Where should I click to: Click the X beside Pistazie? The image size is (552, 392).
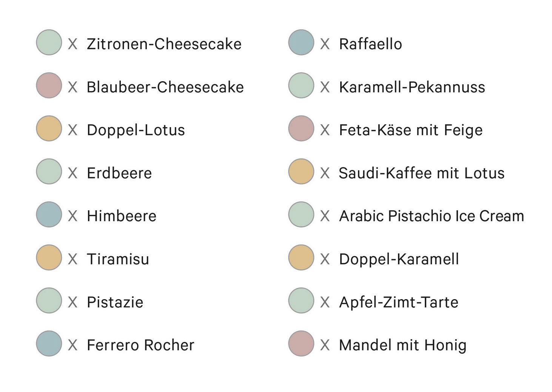click(x=72, y=302)
